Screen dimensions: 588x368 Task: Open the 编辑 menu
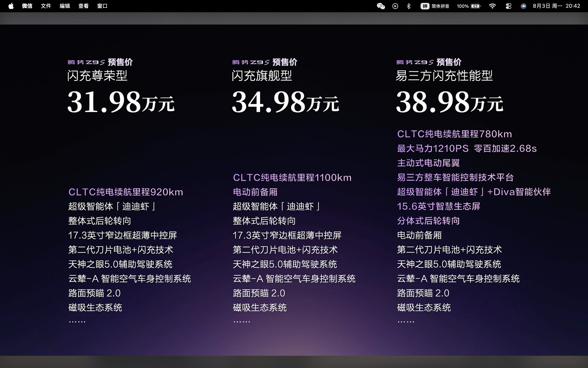65,6
